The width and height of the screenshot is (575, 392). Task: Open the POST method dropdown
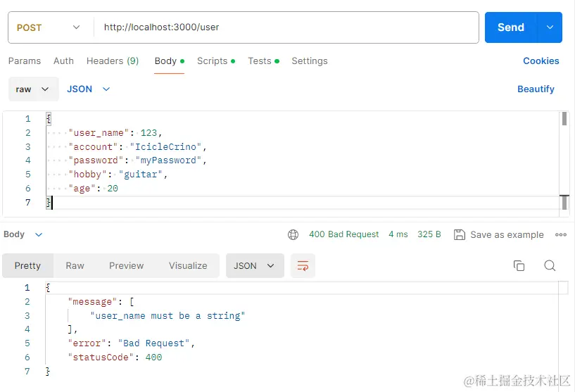pyautogui.click(x=49, y=27)
